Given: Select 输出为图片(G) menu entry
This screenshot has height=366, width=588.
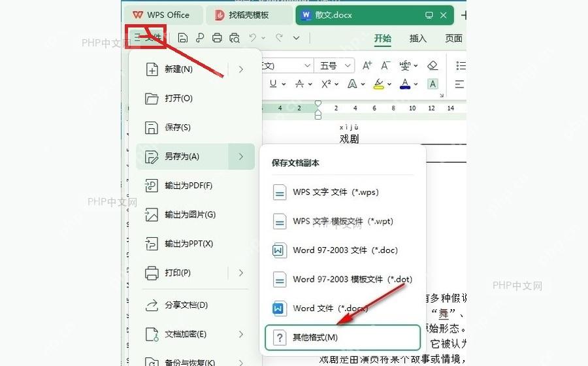Looking at the screenshot, I should 195,214.
